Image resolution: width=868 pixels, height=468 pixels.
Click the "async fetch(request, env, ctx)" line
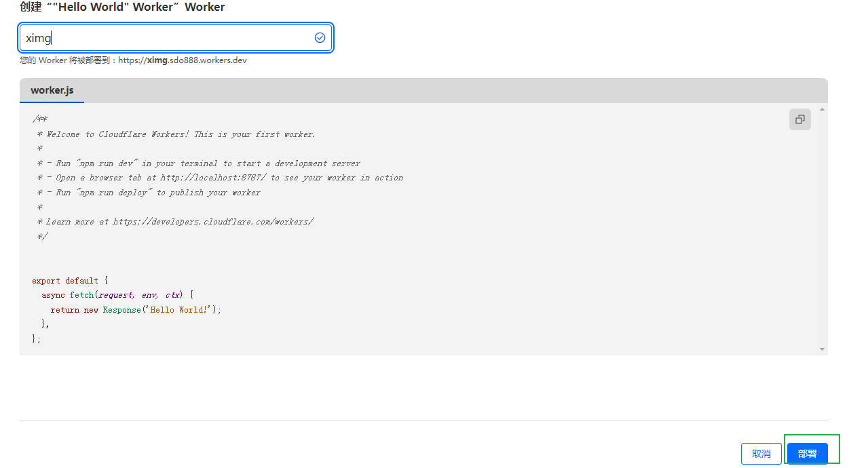click(x=118, y=295)
